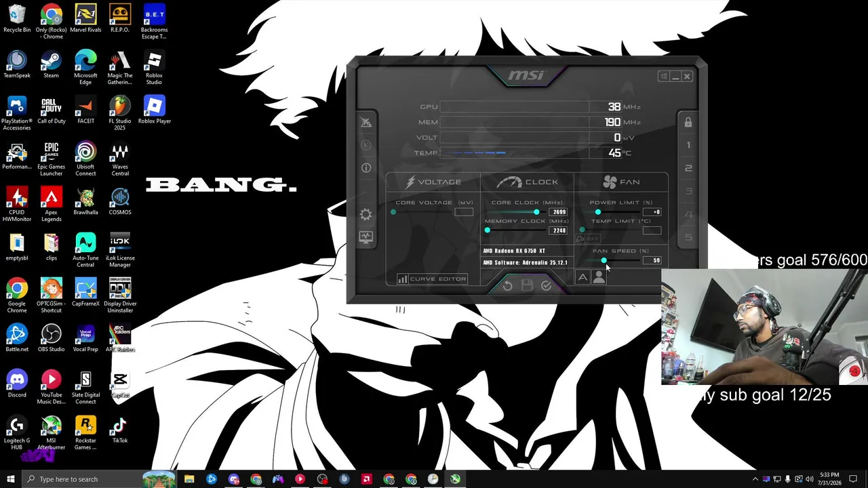Select the Marvel Rivals desktop icon
This screenshot has width=868, height=488.
(x=85, y=19)
